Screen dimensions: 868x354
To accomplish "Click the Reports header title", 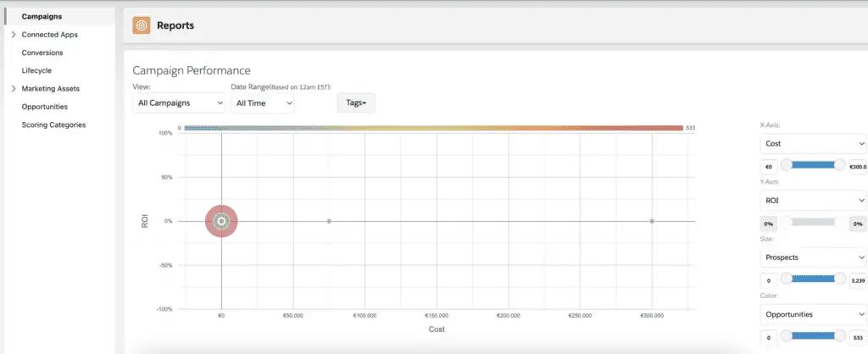I will tap(175, 25).
